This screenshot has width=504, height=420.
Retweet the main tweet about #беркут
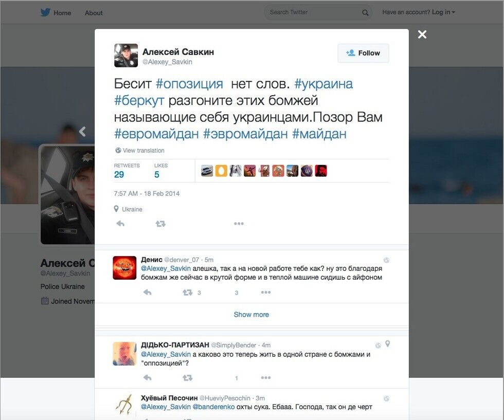click(x=160, y=223)
